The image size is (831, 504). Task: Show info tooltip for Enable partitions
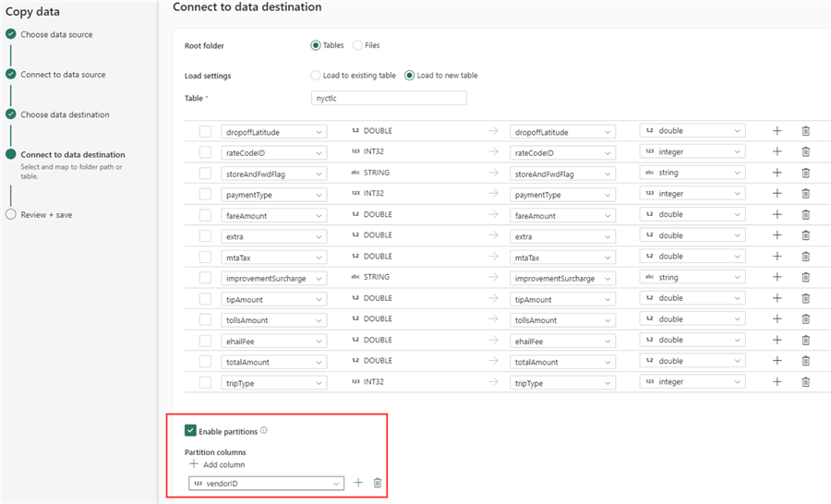(x=264, y=430)
